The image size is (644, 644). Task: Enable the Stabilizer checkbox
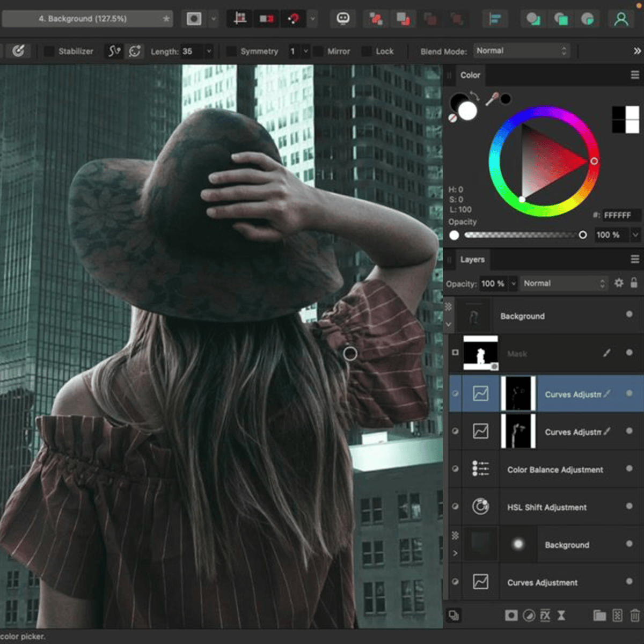point(49,52)
